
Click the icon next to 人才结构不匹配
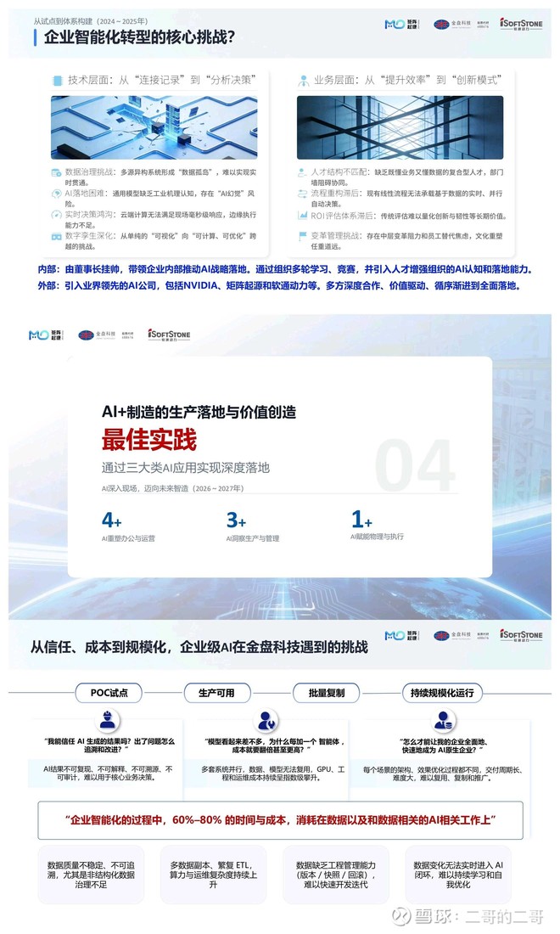(302, 172)
